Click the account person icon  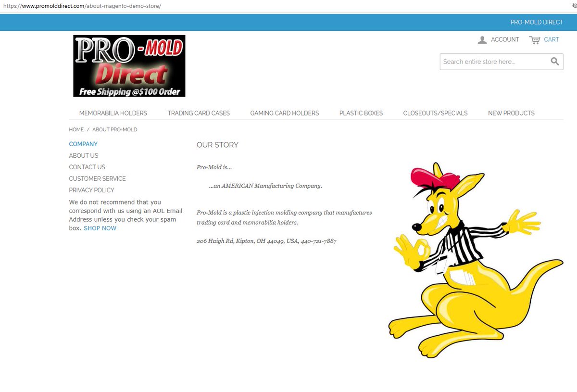coord(482,40)
